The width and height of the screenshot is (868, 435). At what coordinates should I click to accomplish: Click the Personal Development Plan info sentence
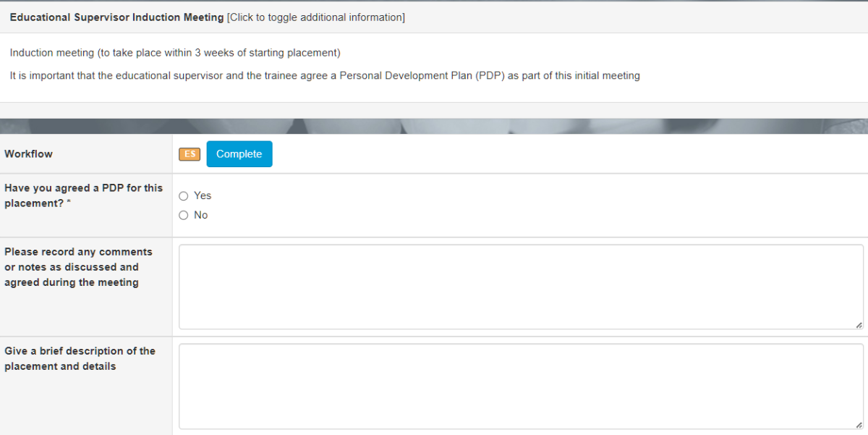pyautogui.click(x=325, y=75)
